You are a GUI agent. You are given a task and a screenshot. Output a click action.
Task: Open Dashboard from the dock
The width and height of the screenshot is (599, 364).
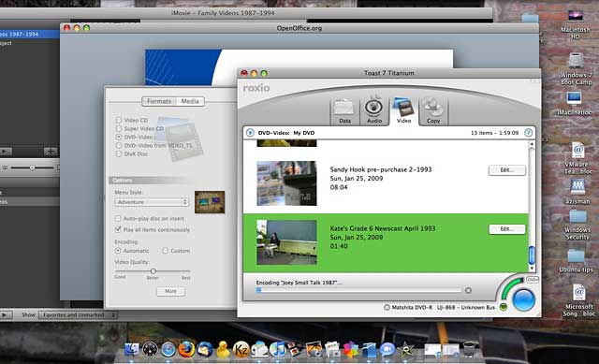click(x=150, y=349)
